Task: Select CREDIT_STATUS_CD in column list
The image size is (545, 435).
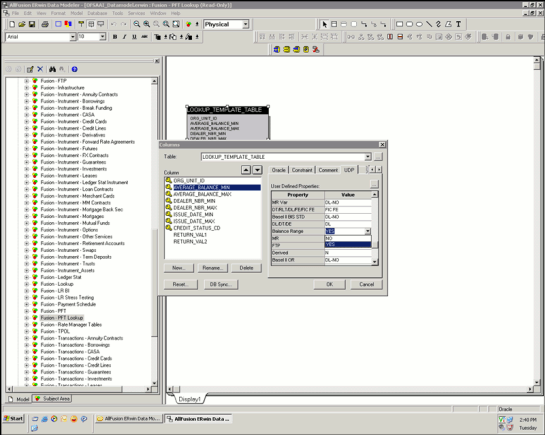Action: click(x=197, y=228)
